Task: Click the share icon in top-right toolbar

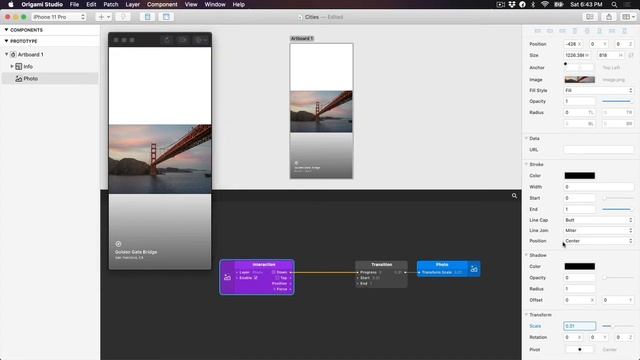Action: click(x=609, y=17)
